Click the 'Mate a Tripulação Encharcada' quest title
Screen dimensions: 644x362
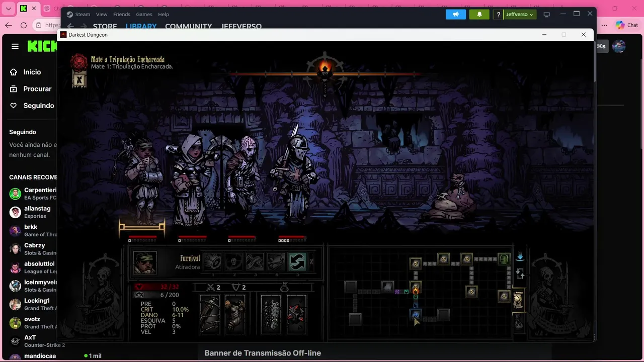tap(128, 59)
